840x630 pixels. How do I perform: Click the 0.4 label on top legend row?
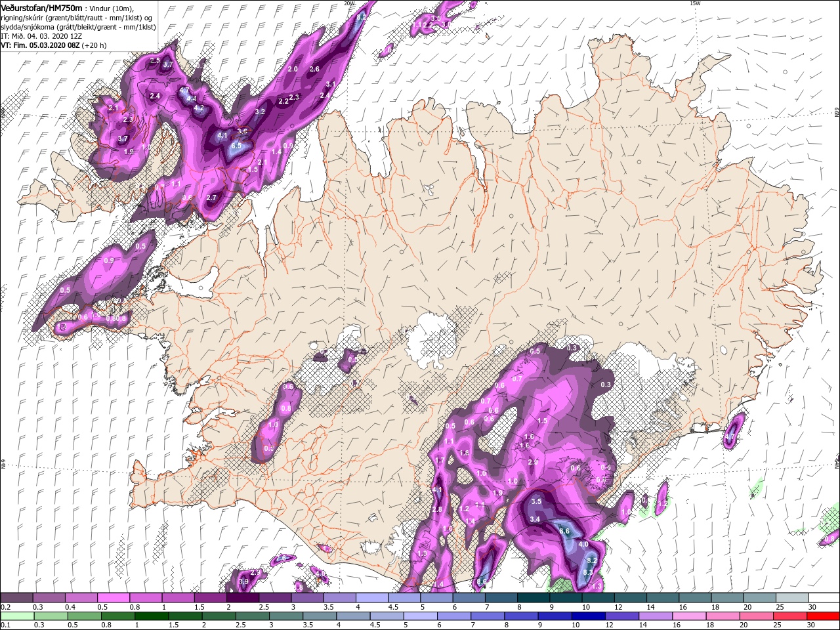(70, 607)
